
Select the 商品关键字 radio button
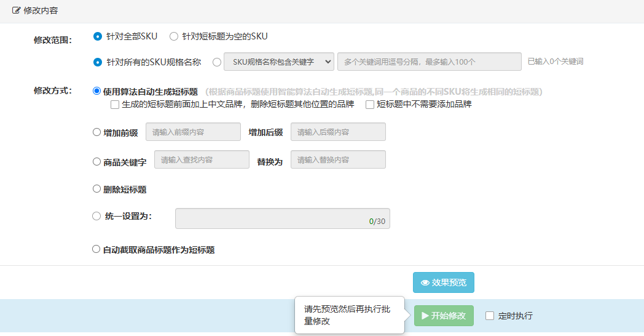96,162
